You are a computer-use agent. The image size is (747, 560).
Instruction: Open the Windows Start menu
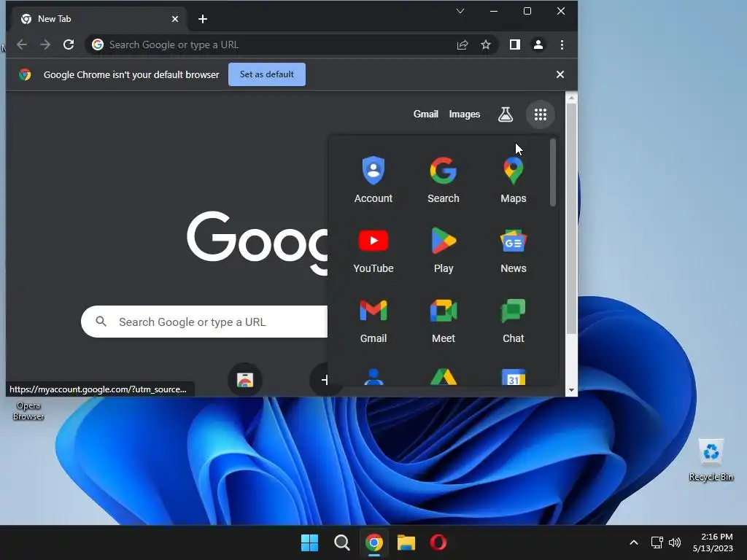click(x=309, y=542)
